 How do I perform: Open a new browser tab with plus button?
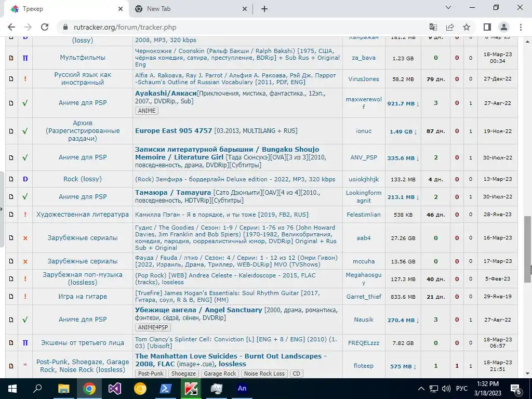pos(264,9)
